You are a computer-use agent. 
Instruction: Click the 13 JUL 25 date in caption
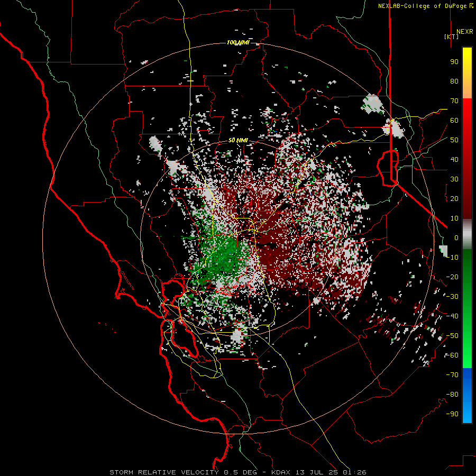click(317, 472)
